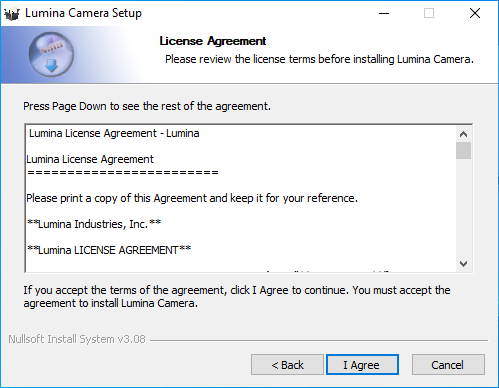
Task: Click the 'Please print a copy' sentence
Action: pyautogui.click(x=192, y=198)
